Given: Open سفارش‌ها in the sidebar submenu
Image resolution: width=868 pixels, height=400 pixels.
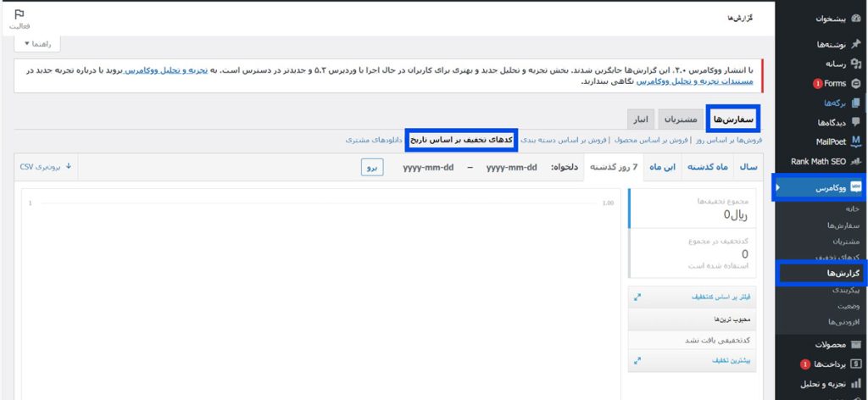Looking at the screenshot, I should [843, 225].
